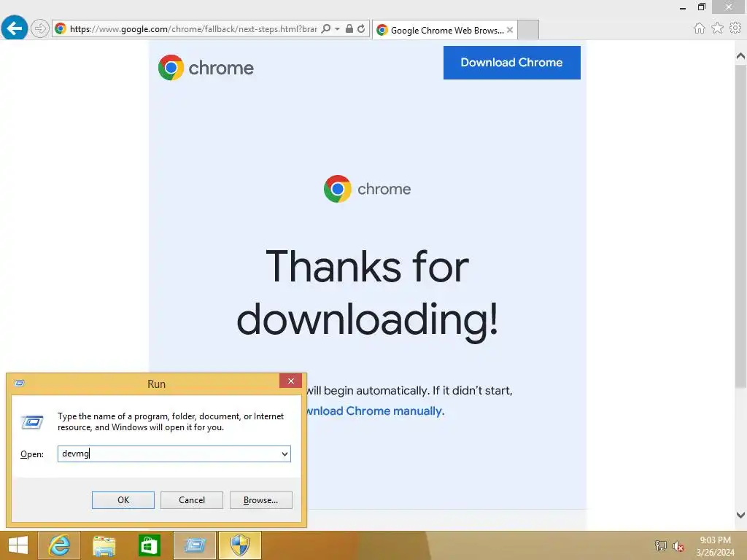Click the Download Chrome button
Viewport: 747px width, 560px height.
point(511,63)
